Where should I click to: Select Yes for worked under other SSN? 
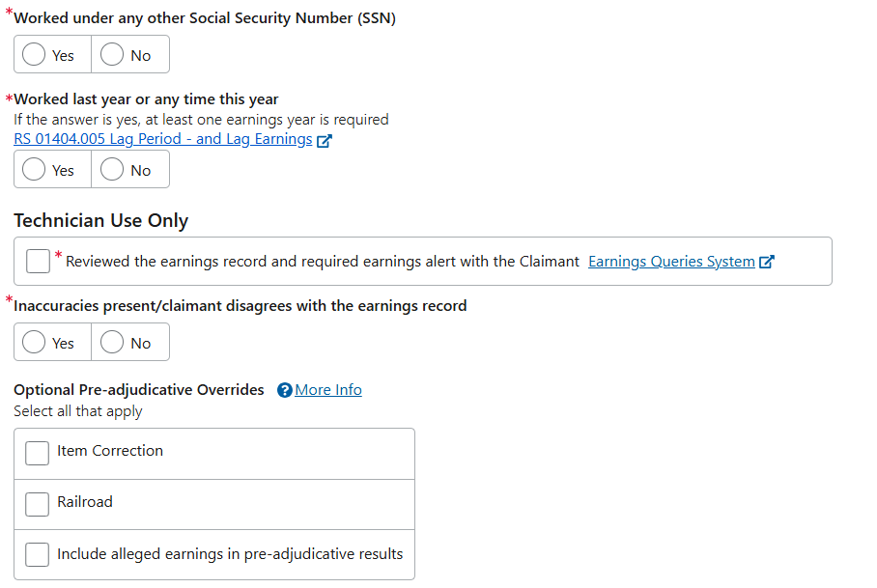tap(35, 55)
